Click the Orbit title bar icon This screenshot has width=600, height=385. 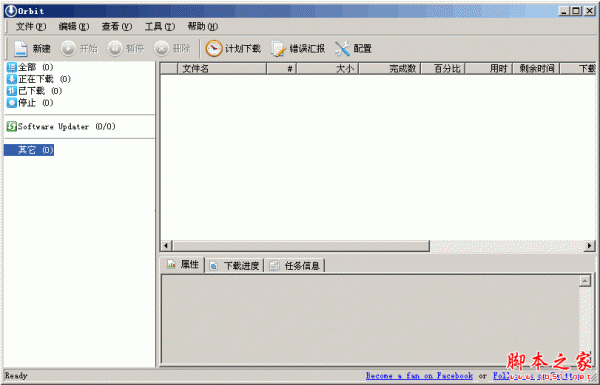[11, 11]
